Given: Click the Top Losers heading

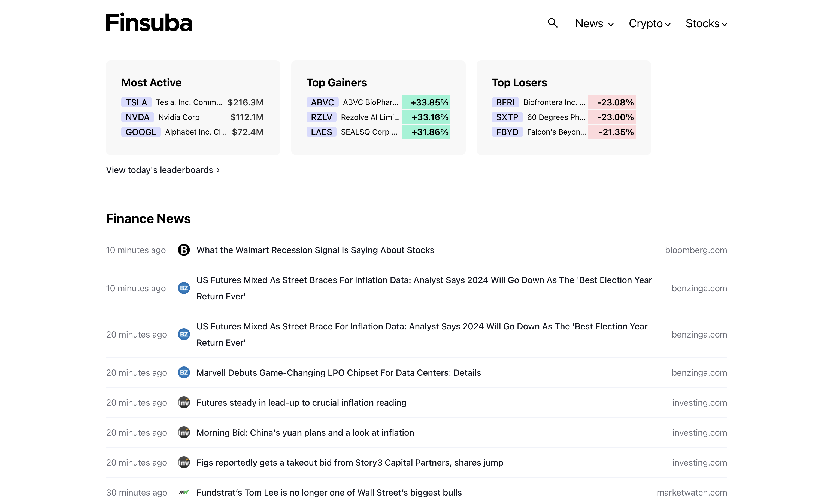Looking at the screenshot, I should [x=519, y=83].
